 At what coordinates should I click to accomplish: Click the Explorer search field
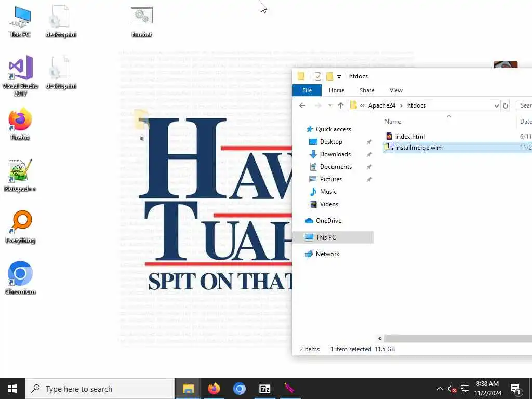coord(524,105)
